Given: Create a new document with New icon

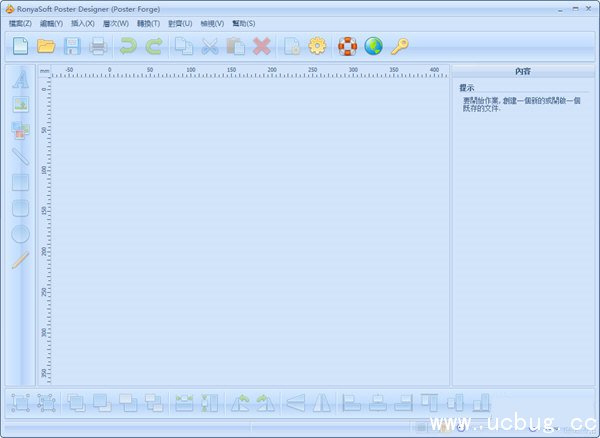Looking at the screenshot, I should pyautogui.click(x=20, y=45).
